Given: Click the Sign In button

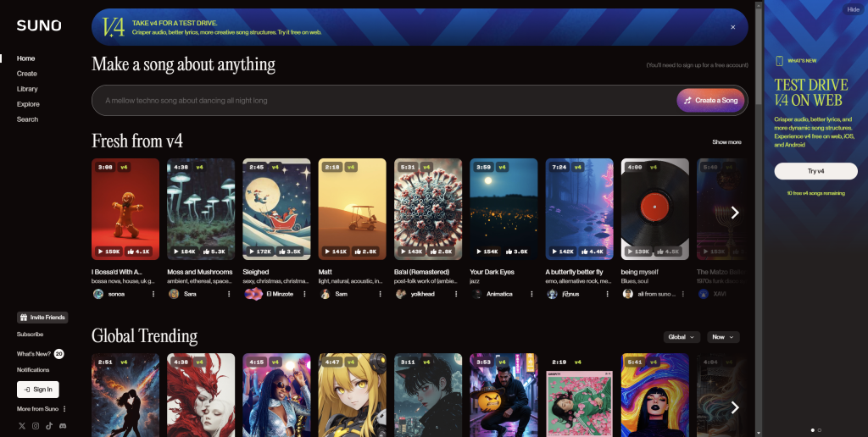Looking at the screenshot, I should coord(37,390).
